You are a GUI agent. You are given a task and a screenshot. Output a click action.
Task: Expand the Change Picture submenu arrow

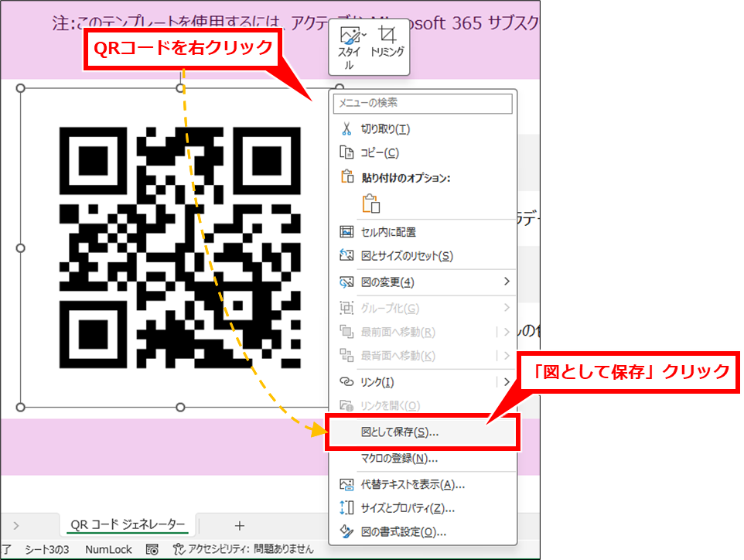point(507,282)
